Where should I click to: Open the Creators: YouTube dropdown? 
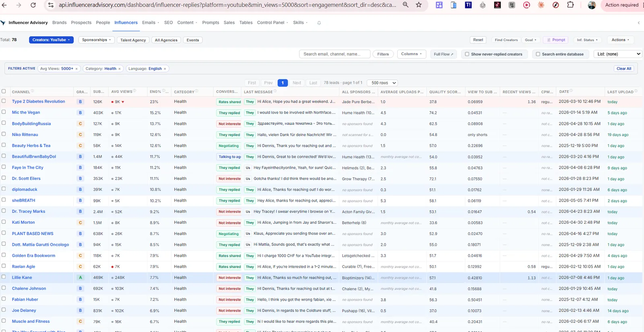[51, 40]
